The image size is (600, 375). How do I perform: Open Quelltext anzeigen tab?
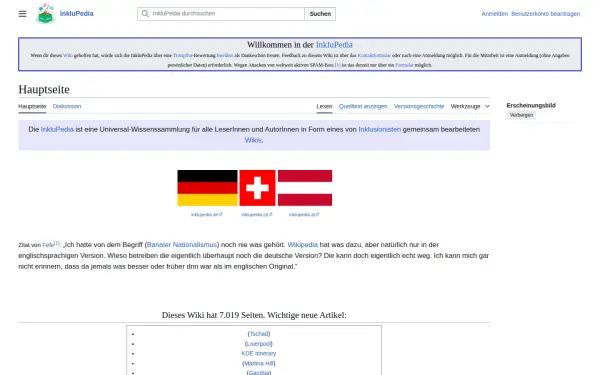click(x=363, y=106)
